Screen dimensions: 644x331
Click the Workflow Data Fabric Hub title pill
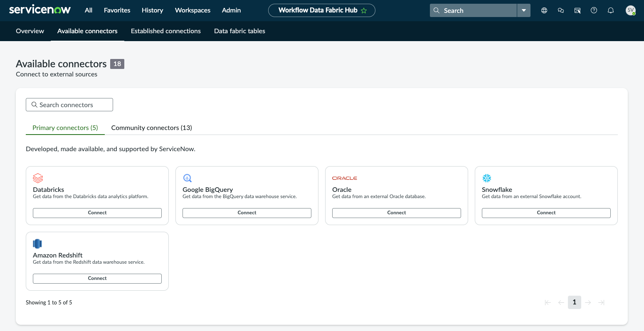(322, 10)
